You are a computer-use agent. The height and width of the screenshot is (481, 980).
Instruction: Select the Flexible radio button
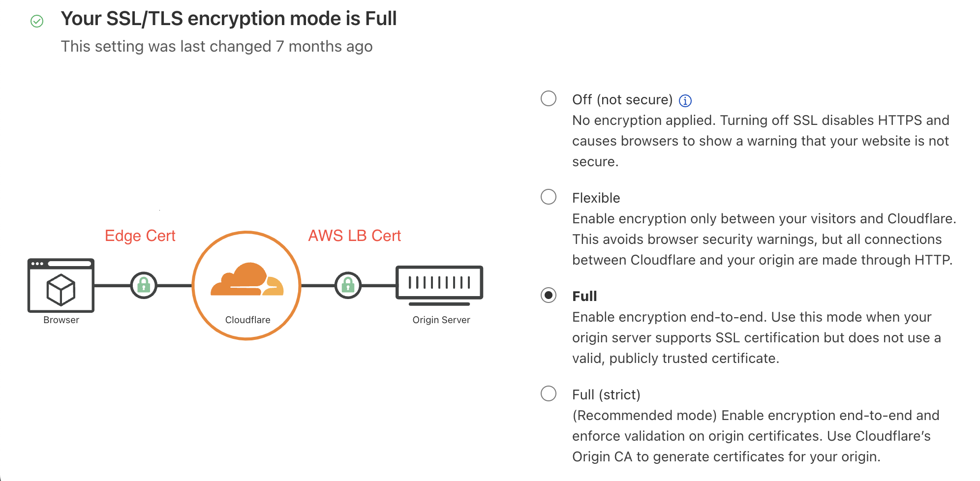(549, 197)
